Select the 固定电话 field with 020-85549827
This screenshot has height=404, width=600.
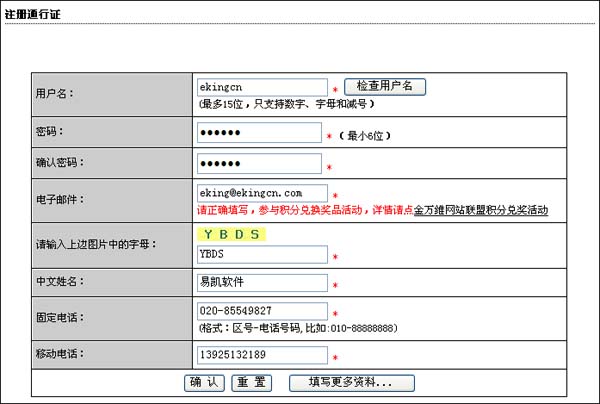click(x=262, y=311)
